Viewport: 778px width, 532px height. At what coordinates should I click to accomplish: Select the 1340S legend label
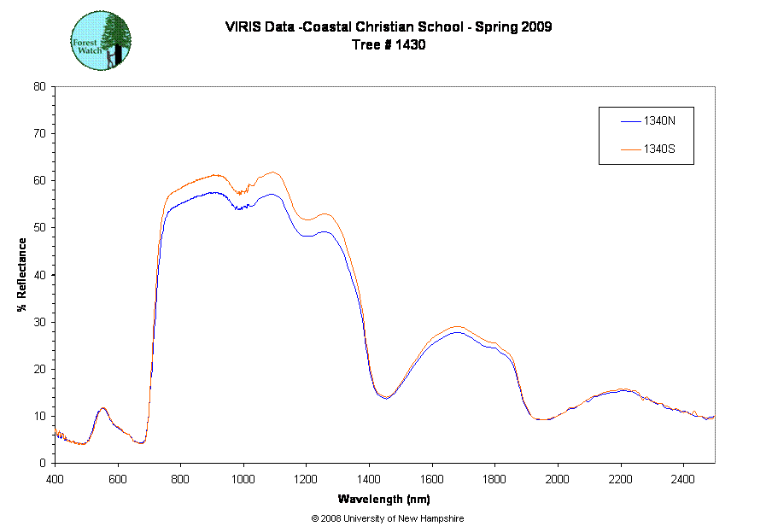coord(658,149)
